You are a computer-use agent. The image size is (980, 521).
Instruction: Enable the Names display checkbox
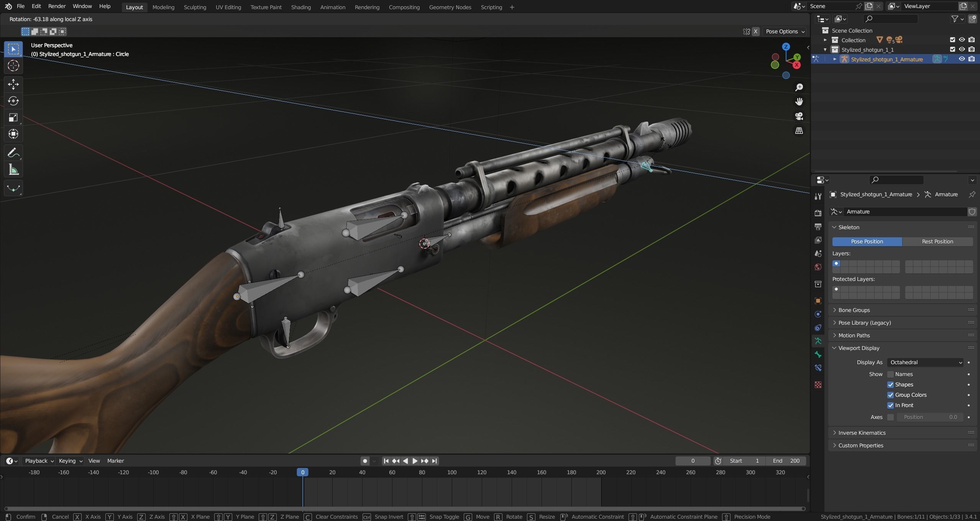(890, 374)
